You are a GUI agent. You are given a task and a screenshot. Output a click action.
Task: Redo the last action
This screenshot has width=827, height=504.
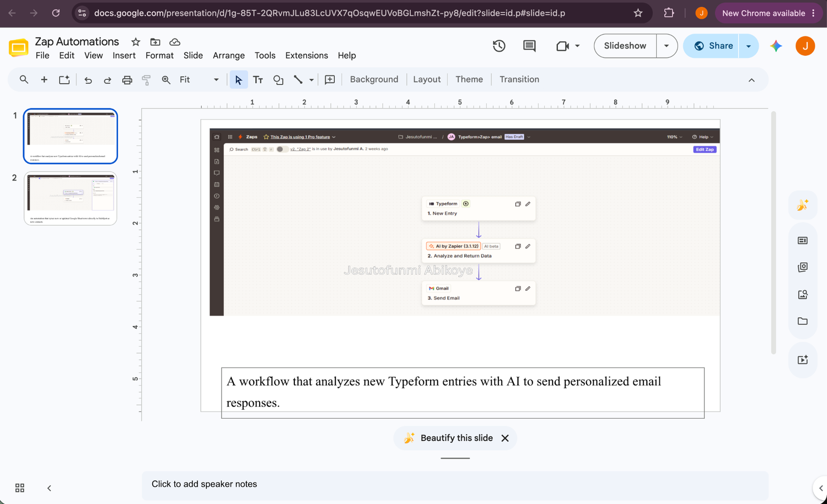[x=108, y=80]
